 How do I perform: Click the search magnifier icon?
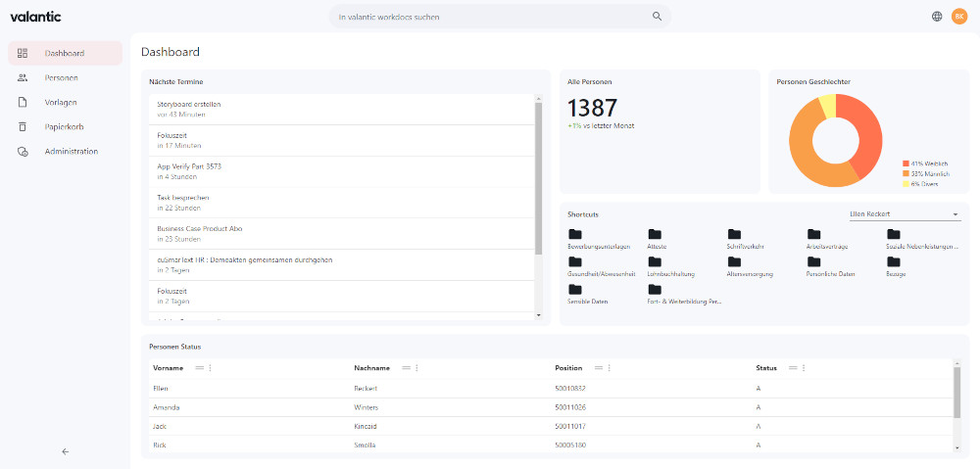(x=657, y=17)
